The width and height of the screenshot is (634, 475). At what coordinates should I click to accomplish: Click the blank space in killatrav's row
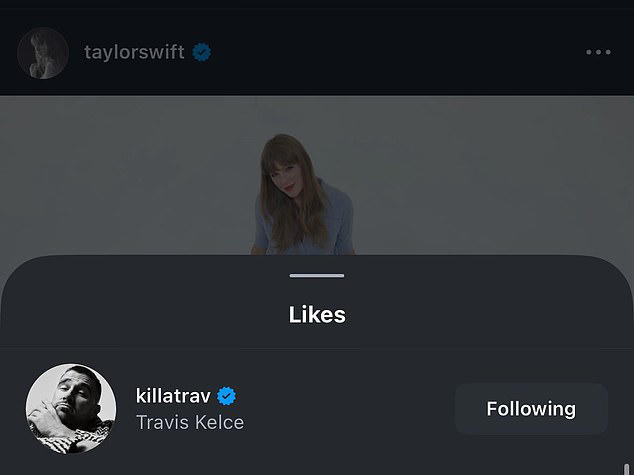pos(350,408)
